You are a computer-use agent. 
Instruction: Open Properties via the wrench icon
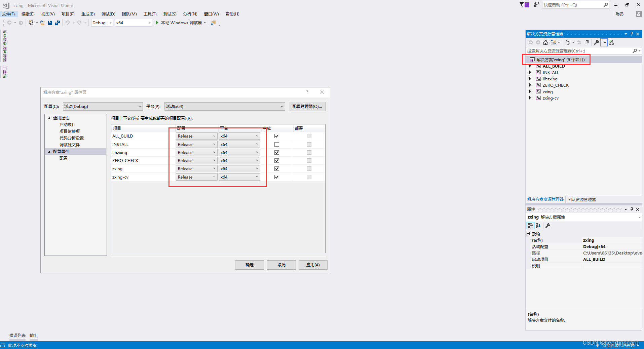pyautogui.click(x=596, y=42)
